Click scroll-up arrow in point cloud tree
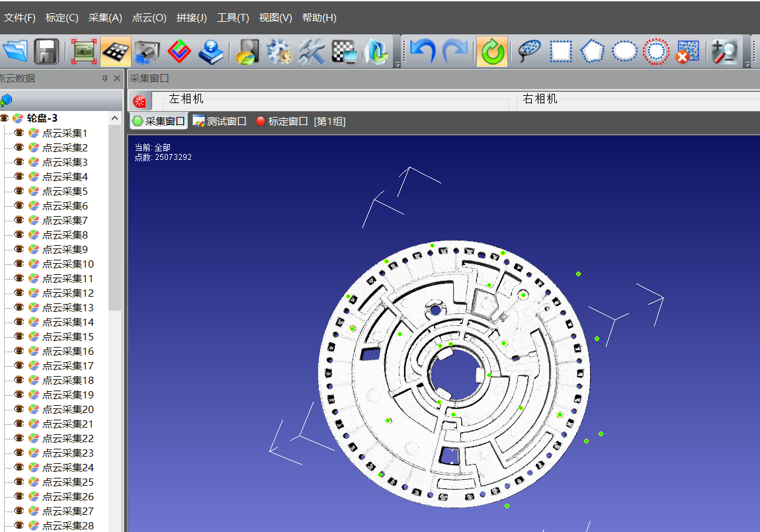This screenshot has width=760, height=532. click(x=116, y=119)
